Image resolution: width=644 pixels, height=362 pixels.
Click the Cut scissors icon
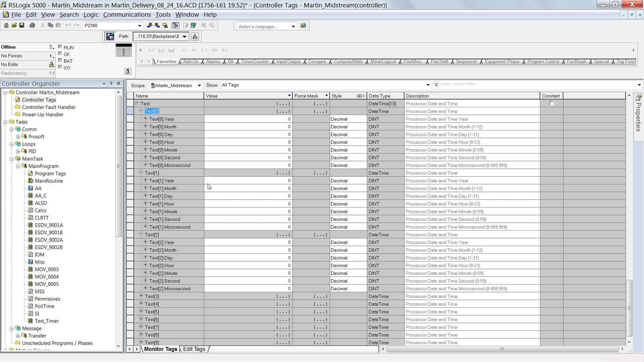(x=43, y=25)
